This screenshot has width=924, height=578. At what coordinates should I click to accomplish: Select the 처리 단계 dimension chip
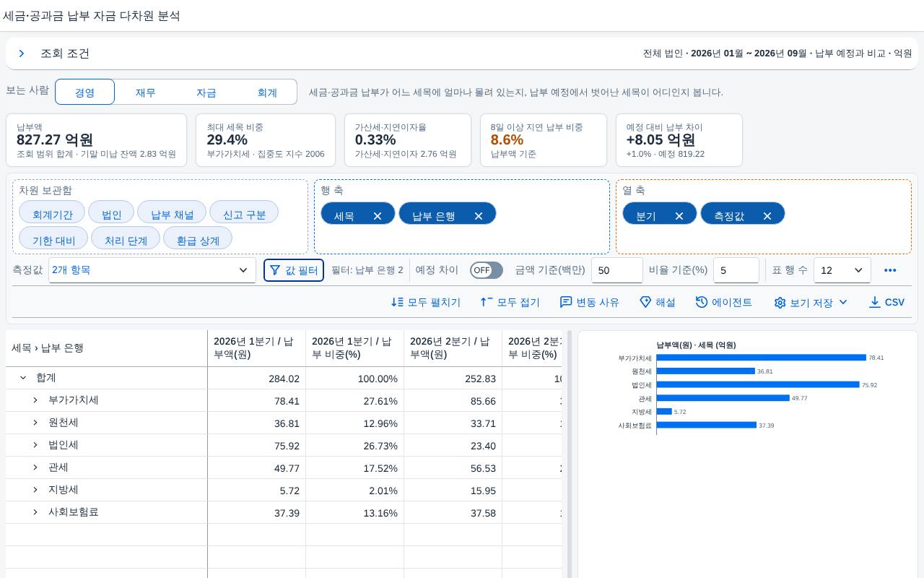coord(126,238)
